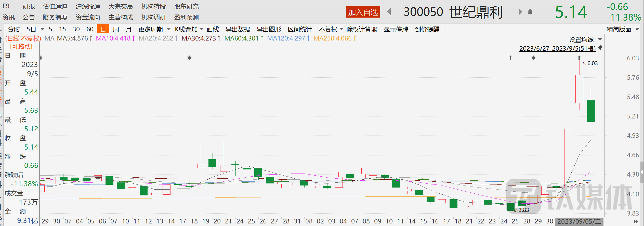Click the starburst event marker above July 18
The width and height of the screenshot is (644, 226).
coord(189,58)
